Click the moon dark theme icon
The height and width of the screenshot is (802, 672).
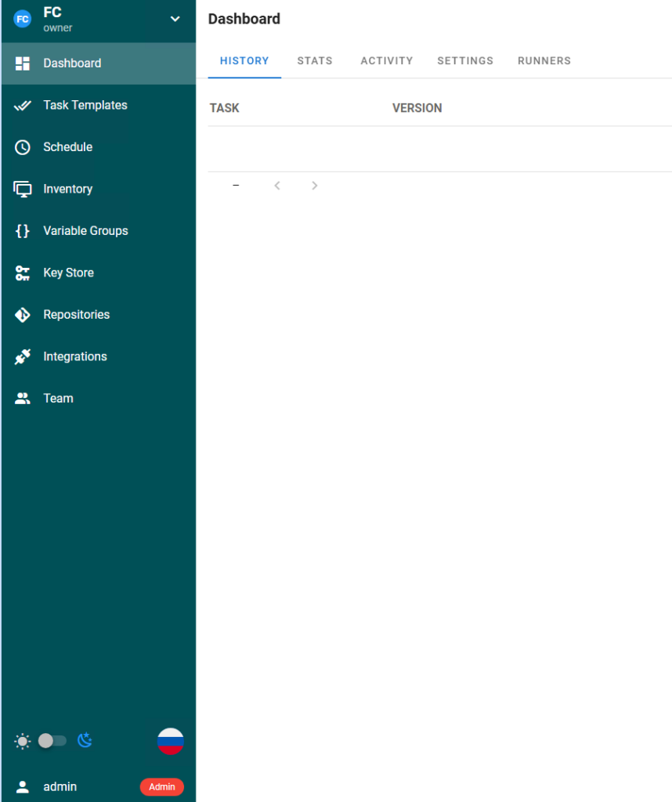pos(85,740)
